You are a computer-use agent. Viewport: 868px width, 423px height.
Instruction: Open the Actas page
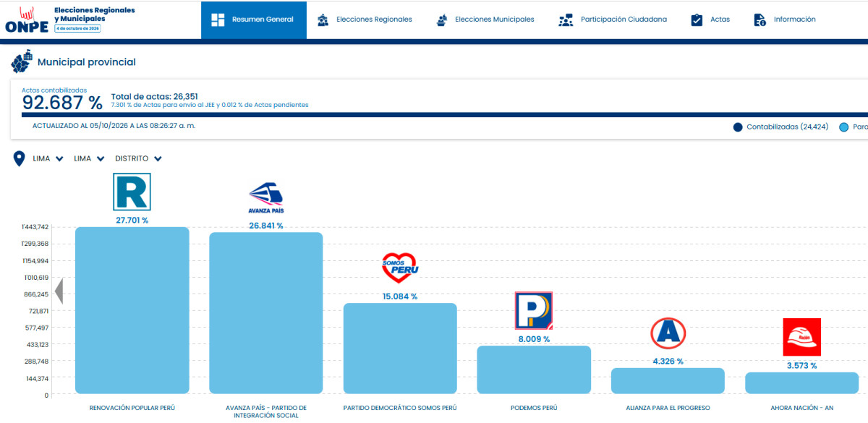coord(710,20)
